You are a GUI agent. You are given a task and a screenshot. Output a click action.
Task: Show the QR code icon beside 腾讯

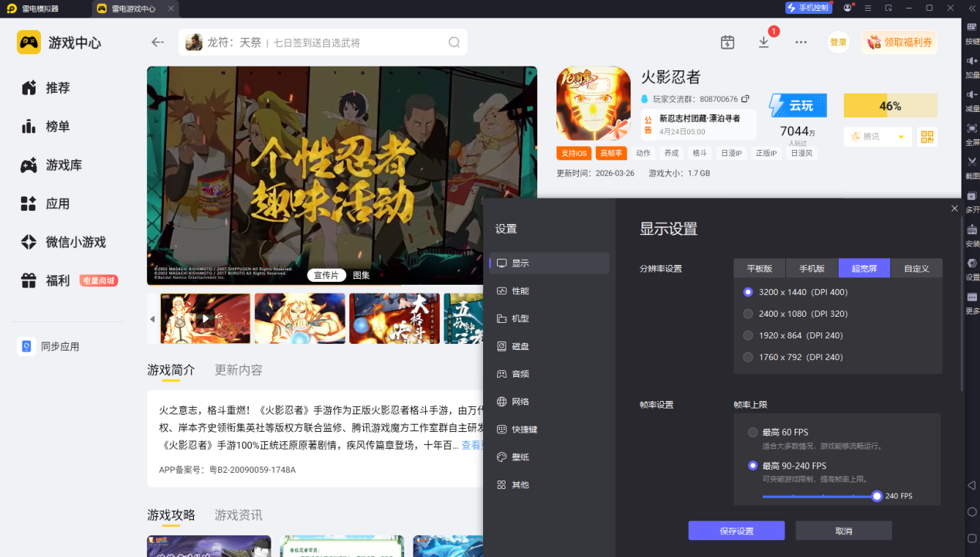(x=927, y=137)
